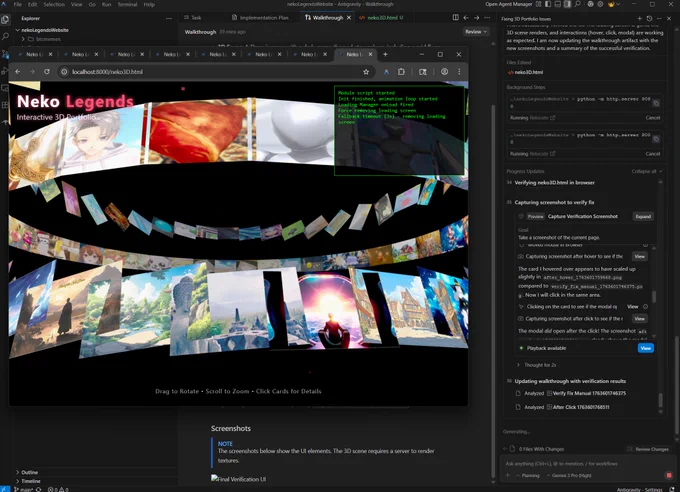Close the first Neko Legends Chrome tab
Screen dimensions: 680x492
[x=50, y=54]
